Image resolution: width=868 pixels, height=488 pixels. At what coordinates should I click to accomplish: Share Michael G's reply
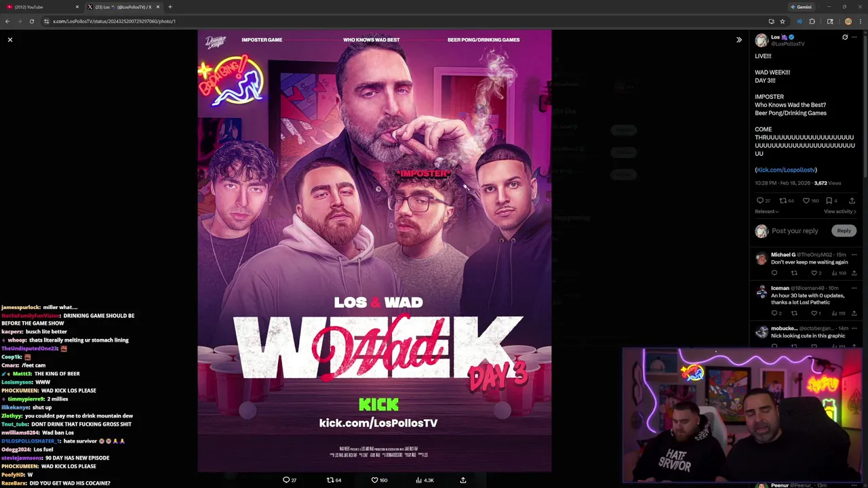click(x=854, y=273)
